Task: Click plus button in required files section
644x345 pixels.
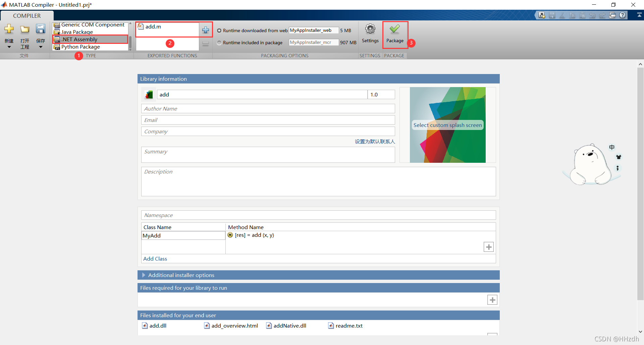Action: [x=492, y=300]
